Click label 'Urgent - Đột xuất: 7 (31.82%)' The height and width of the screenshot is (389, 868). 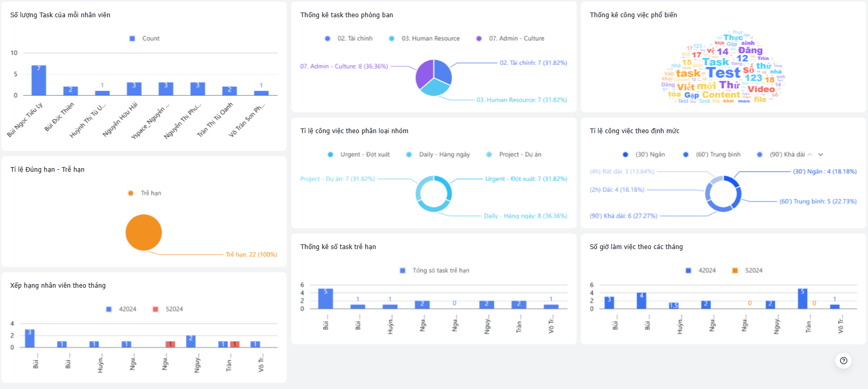[526, 179]
